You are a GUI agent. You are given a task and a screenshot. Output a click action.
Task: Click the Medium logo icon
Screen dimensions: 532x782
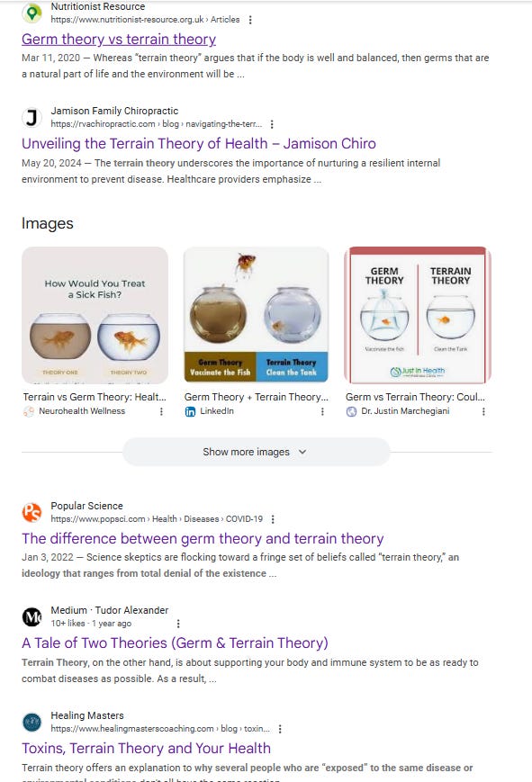[x=32, y=617]
